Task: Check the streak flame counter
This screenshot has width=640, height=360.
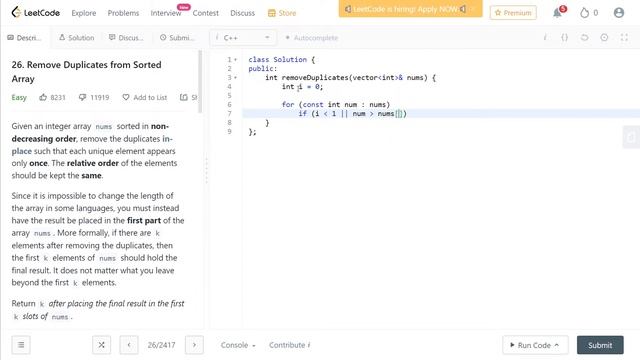Action: click(589, 13)
